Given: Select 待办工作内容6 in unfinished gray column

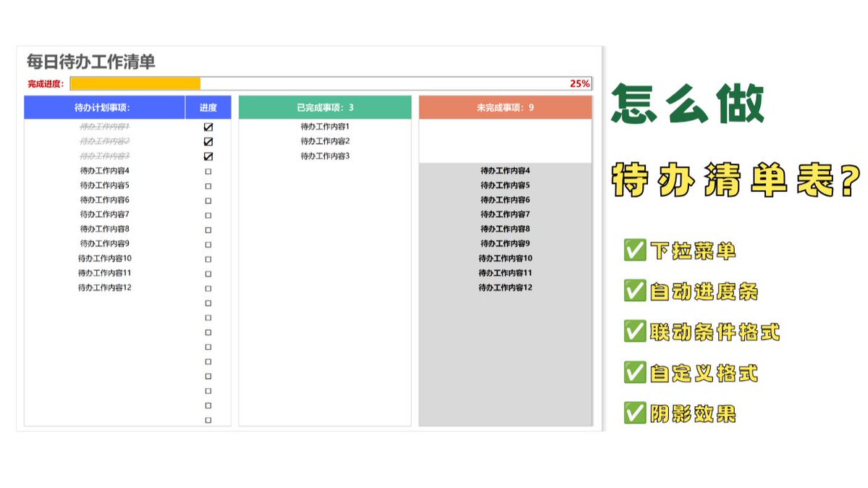Looking at the screenshot, I should 505,199.
